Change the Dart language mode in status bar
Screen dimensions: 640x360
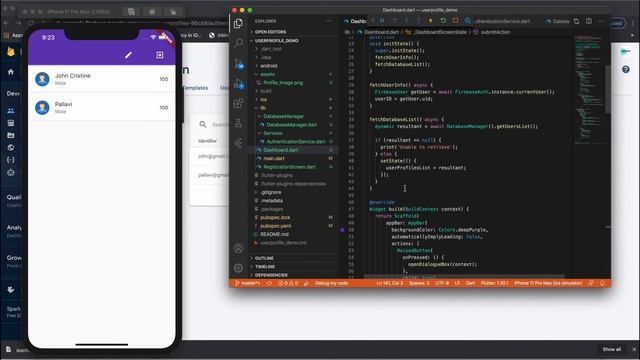pos(470,283)
